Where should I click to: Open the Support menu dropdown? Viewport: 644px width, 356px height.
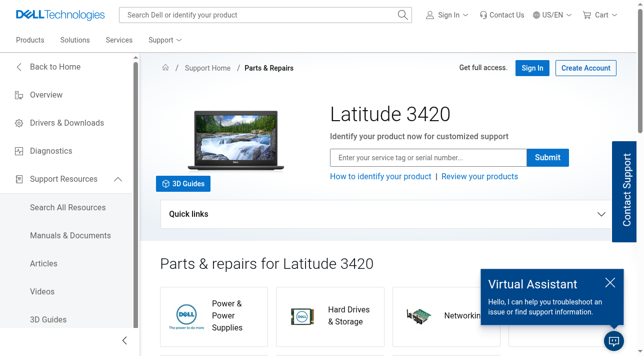point(165,40)
